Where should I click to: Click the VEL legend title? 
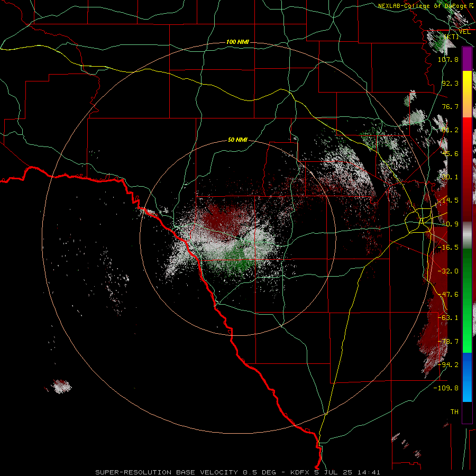tap(464, 32)
